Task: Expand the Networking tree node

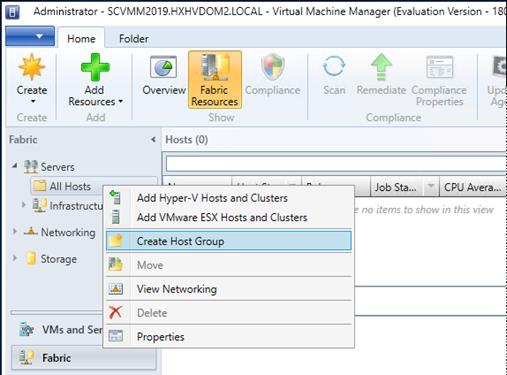Action: [x=15, y=231]
